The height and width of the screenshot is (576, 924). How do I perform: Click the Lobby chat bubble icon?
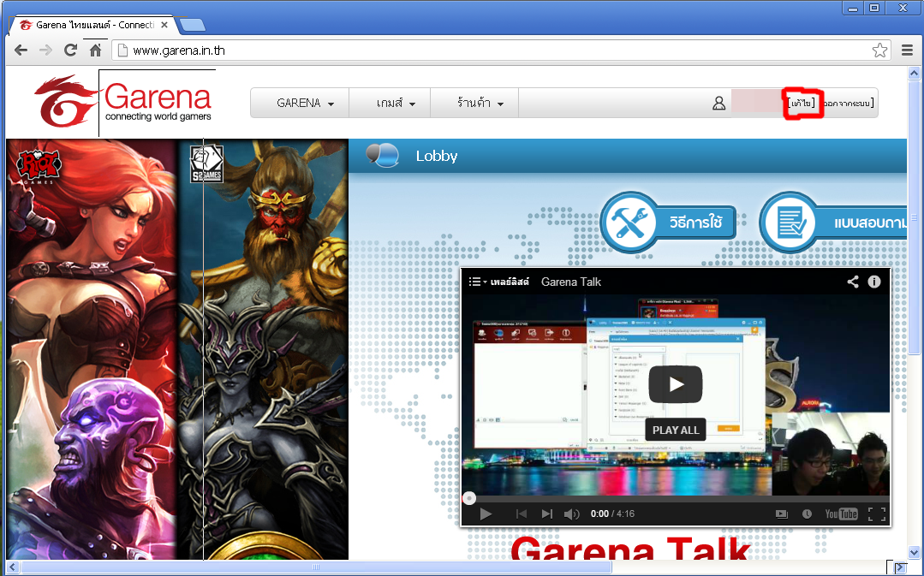[x=383, y=156]
